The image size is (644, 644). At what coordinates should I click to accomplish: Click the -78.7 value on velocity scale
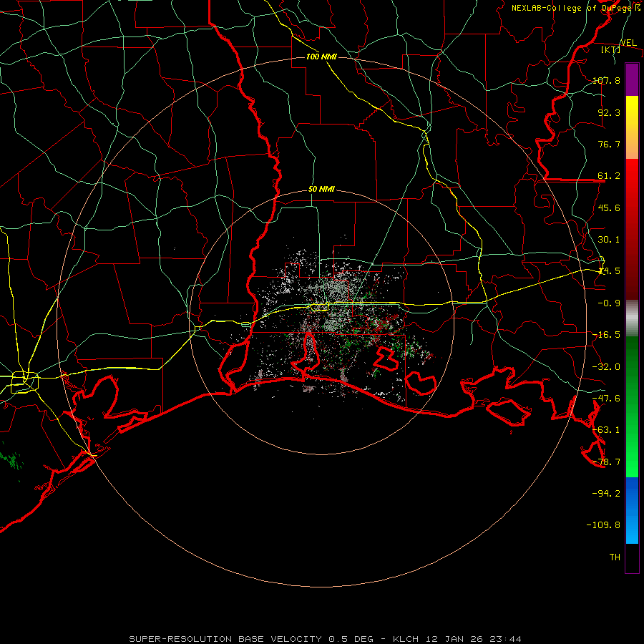coord(606,462)
